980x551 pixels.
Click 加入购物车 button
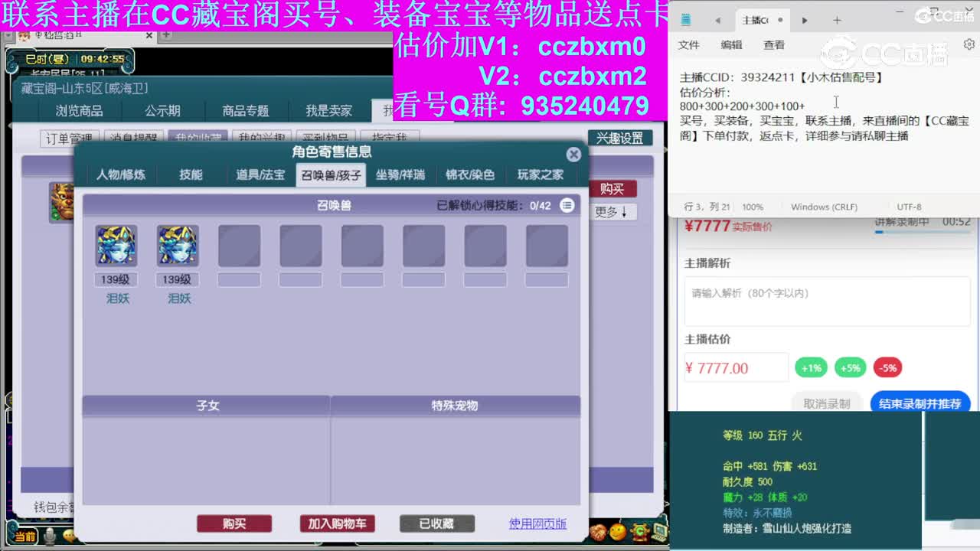click(337, 523)
